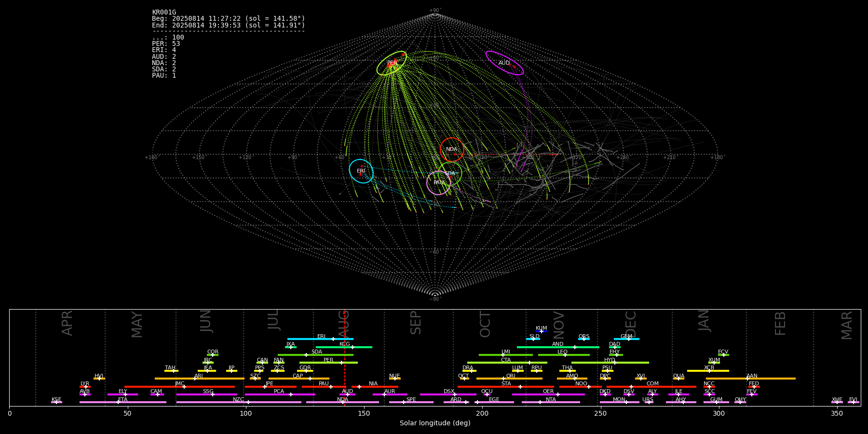Click the +90° label atop the map
Viewport: 868px width, 434px height.
[x=435, y=10]
